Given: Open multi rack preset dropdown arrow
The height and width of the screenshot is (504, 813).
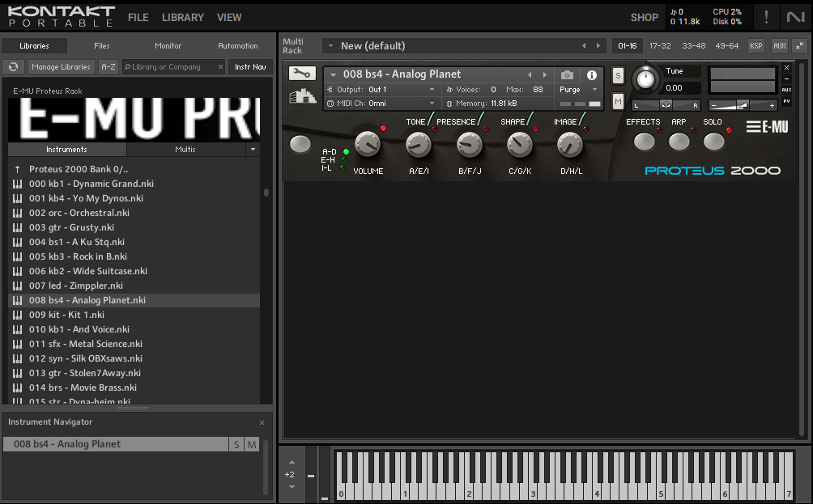Looking at the screenshot, I should pyautogui.click(x=330, y=45).
